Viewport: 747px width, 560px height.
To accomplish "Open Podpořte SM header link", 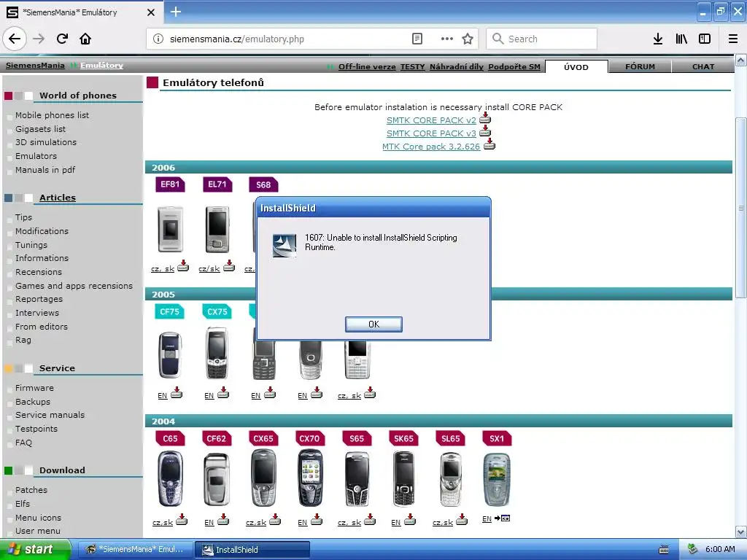I will pyautogui.click(x=514, y=66).
